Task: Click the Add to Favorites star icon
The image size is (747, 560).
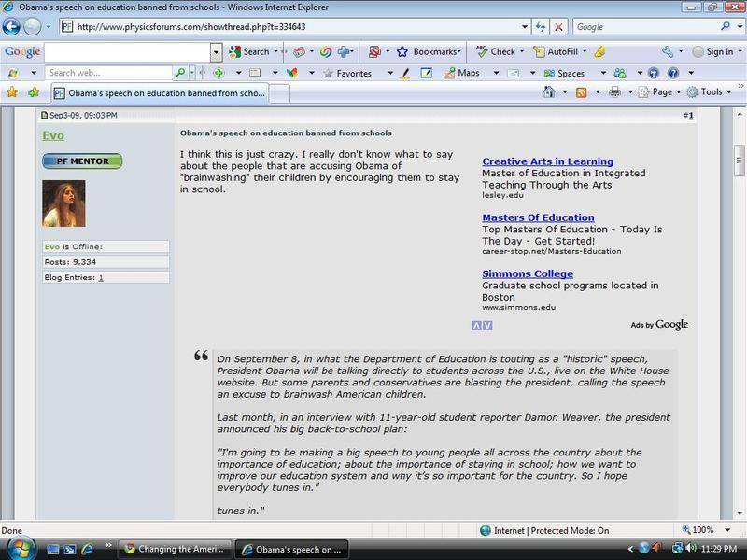Action: (34, 91)
